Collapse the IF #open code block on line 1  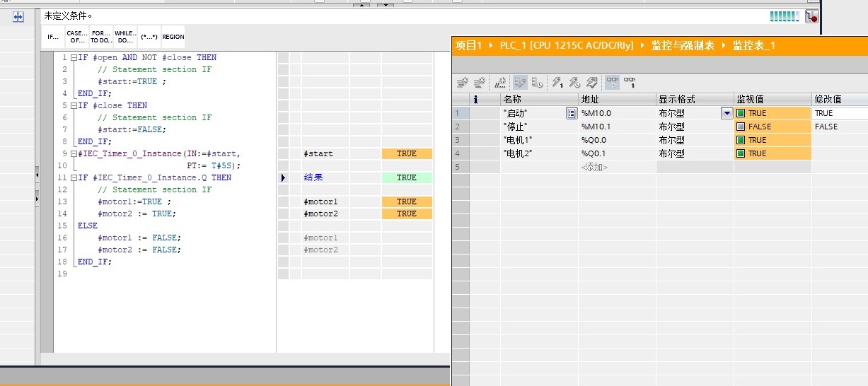point(74,57)
